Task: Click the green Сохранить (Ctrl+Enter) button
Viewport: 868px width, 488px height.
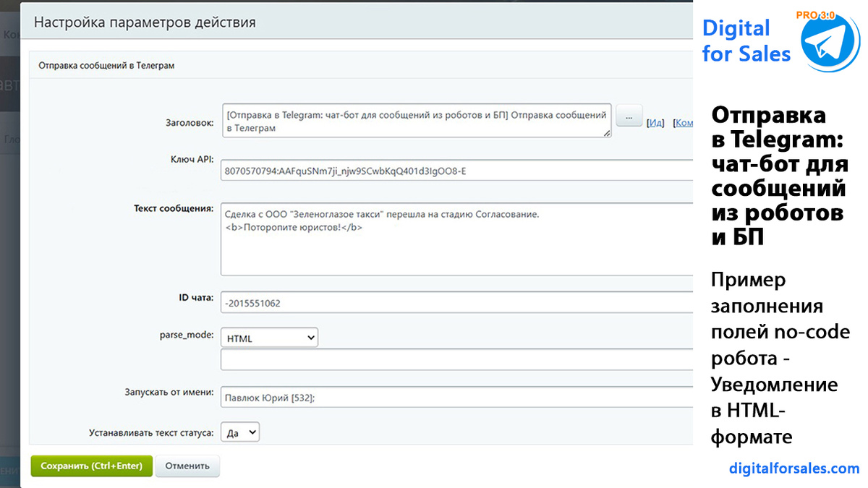Action: pos(92,466)
